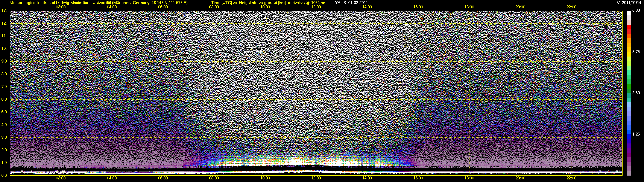Select the 9.0 height axis label
This screenshot has width=644, height=182.
tap(4, 61)
